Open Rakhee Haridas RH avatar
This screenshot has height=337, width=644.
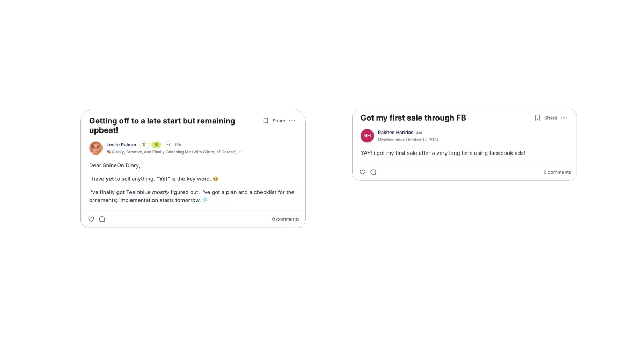[x=367, y=136]
